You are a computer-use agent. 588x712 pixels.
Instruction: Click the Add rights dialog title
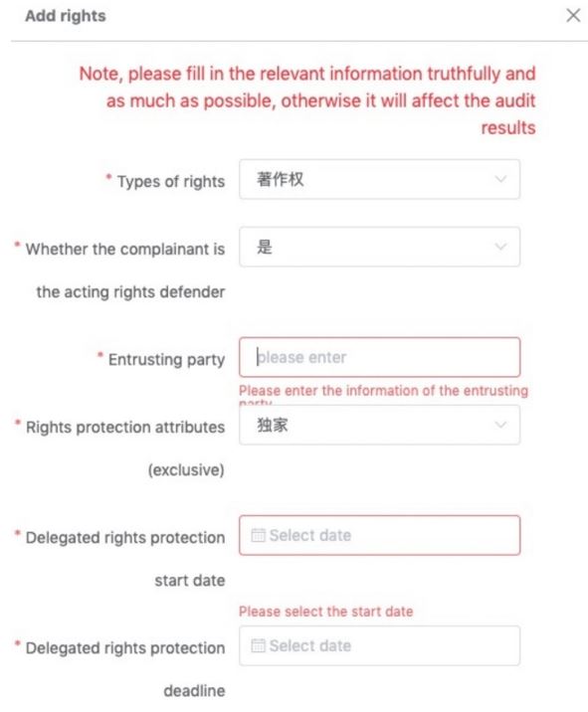point(66,16)
